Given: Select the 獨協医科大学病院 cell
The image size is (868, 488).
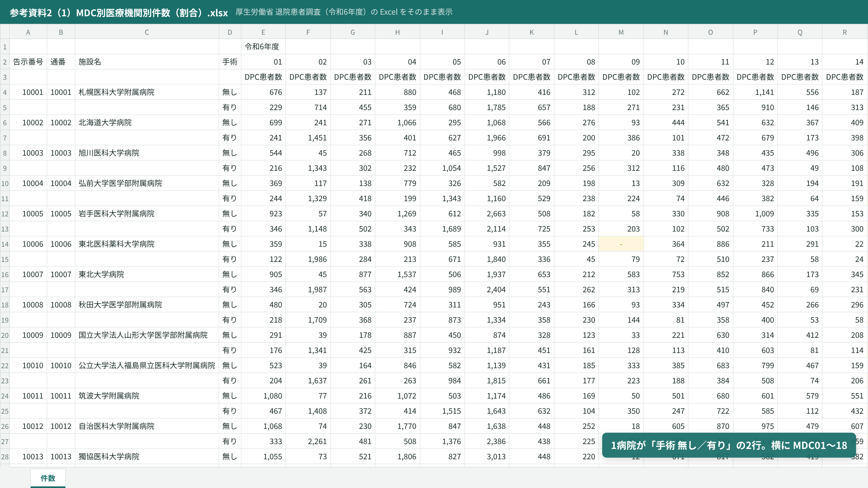Looking at the screenshot, I should 146,456.
